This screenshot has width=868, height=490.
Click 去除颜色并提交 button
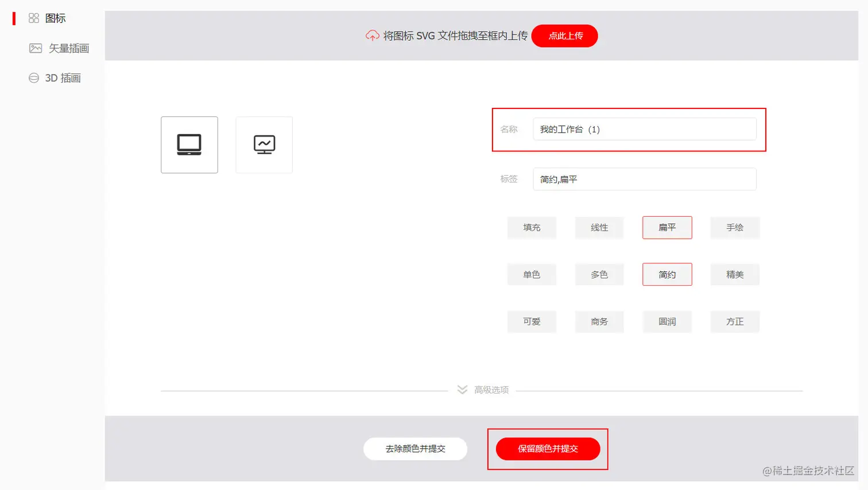tap(415, 449)
